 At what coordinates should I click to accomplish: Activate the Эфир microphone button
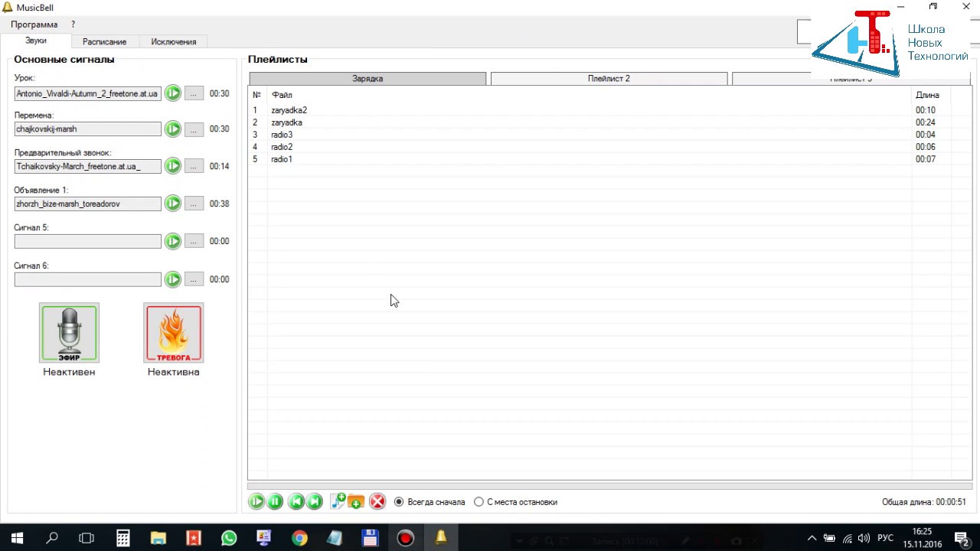(69, 333)
